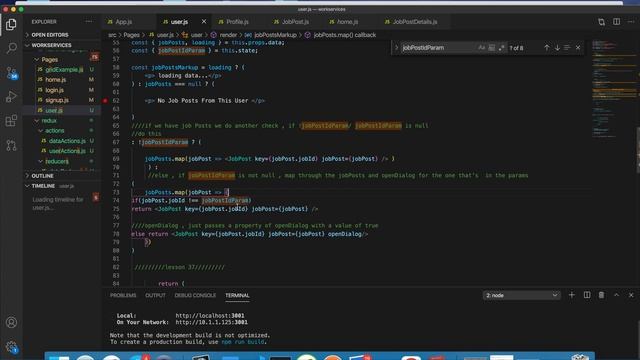Viewport: 640px width, 360px height.
Task: Open the Manage gear icon
Action: tap(11, 347)
